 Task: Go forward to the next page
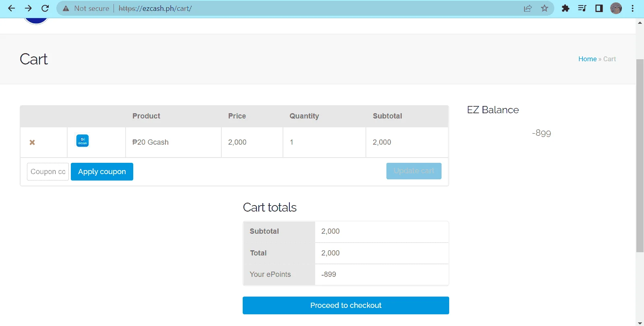point(28,8)
